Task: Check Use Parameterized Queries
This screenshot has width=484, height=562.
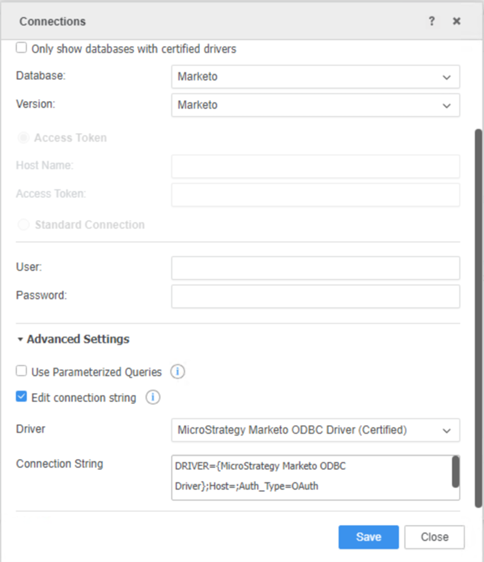Action: click(22, 371)
